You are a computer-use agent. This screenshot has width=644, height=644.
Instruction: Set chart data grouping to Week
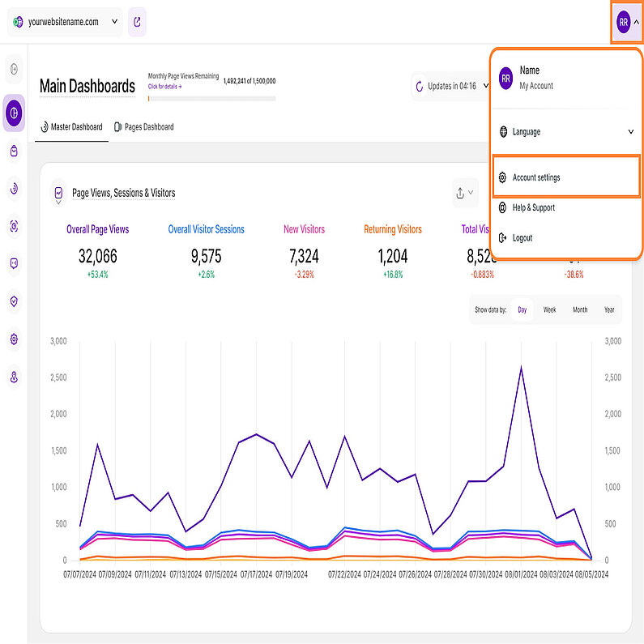tap(549, 309)
